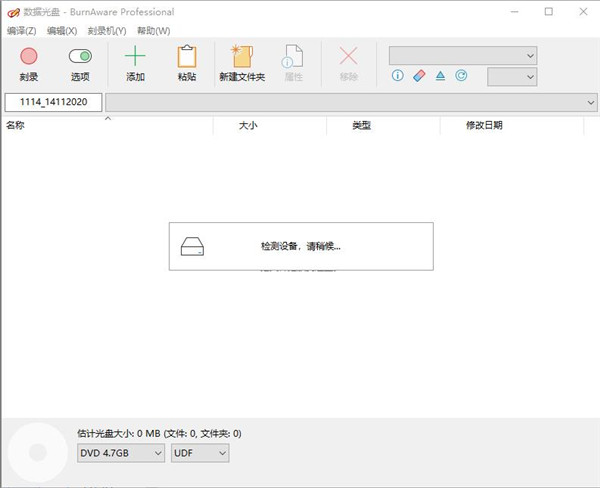Close the BurnAware window
This screenshot has width=600, height=488.
point(583,12)
